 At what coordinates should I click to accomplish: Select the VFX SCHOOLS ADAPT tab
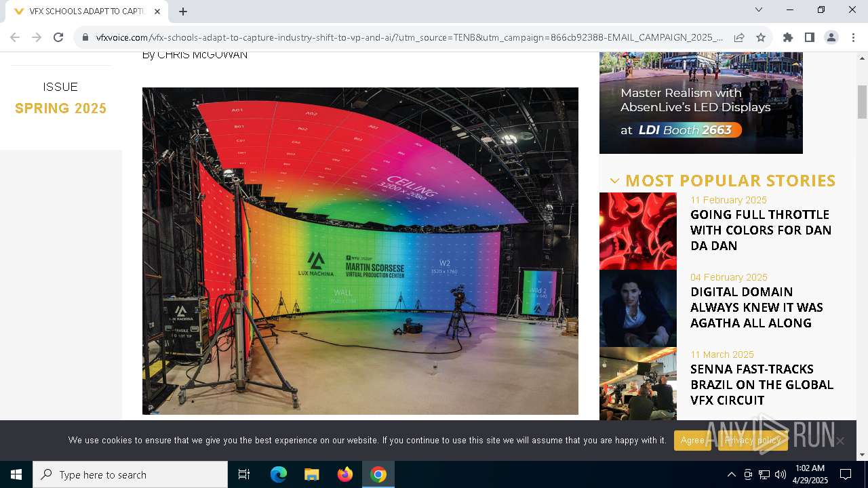[x=85, y=11]
